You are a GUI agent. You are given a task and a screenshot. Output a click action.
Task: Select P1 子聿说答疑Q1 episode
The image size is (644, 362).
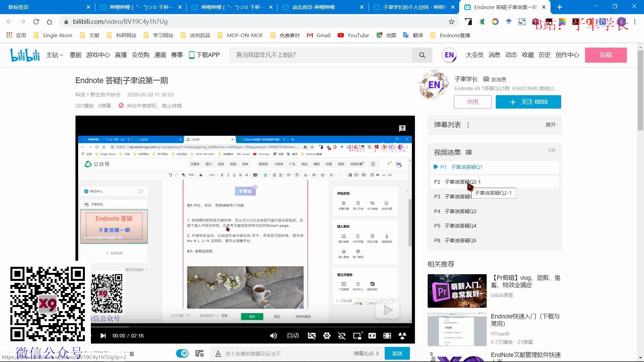pos(494,167)
